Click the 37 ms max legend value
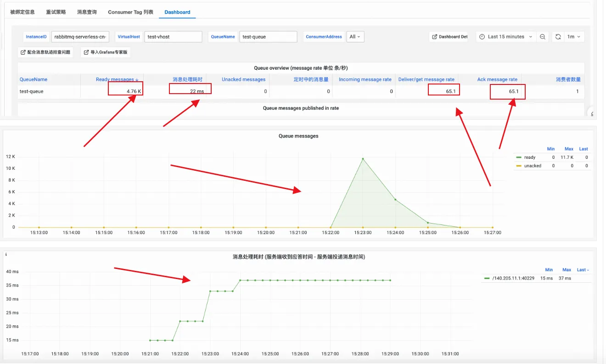This screenshot has height=364, width=606. click(565, 278)
